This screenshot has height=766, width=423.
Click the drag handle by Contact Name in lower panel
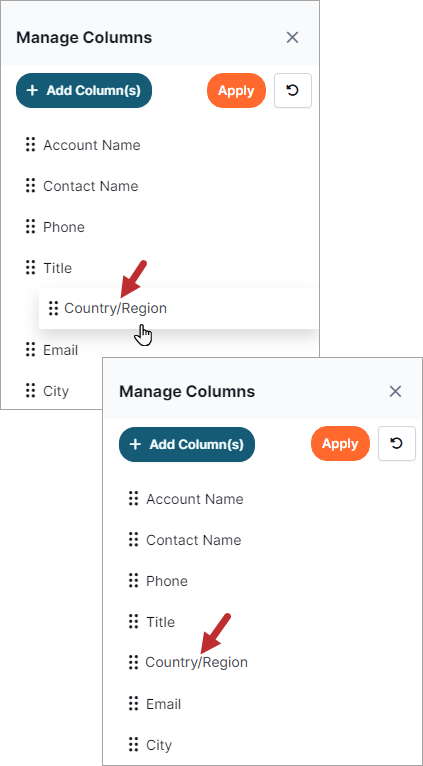click(133, 539)
